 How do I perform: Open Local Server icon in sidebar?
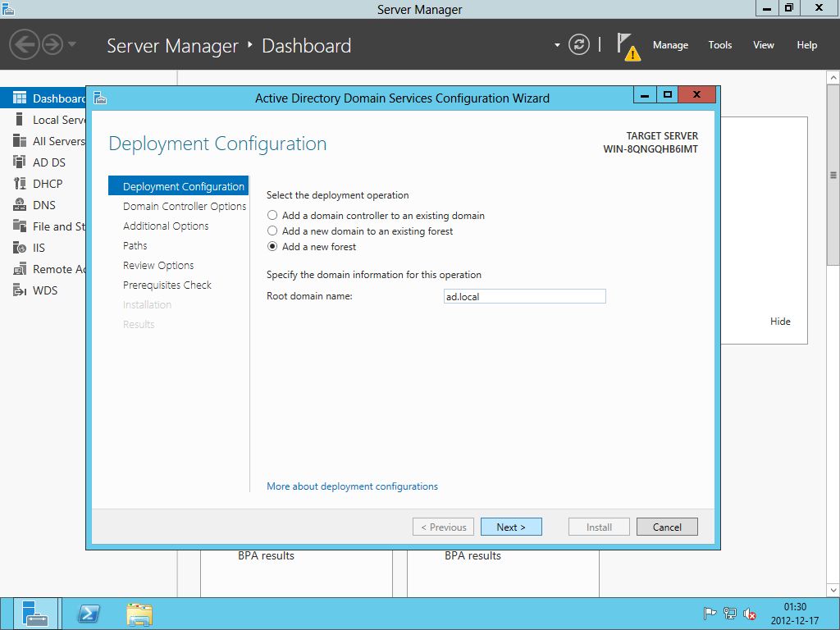coord(20,120)
